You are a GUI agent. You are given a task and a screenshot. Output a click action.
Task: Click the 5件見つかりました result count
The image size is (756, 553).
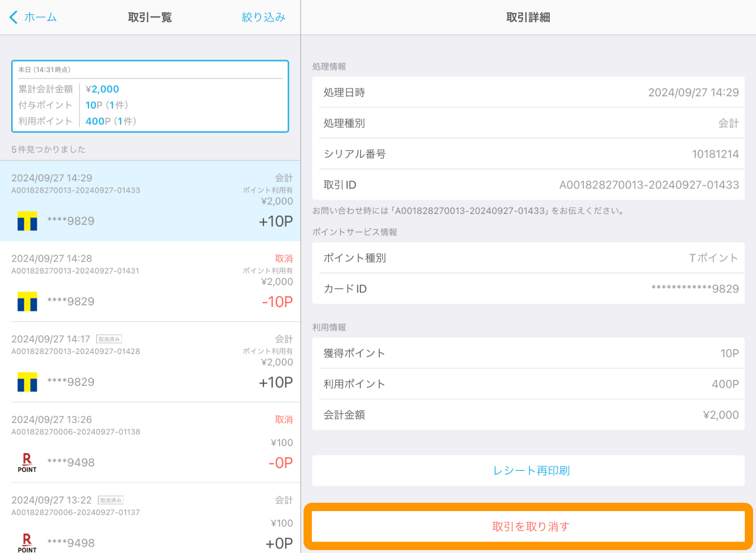tap(48, 149)
